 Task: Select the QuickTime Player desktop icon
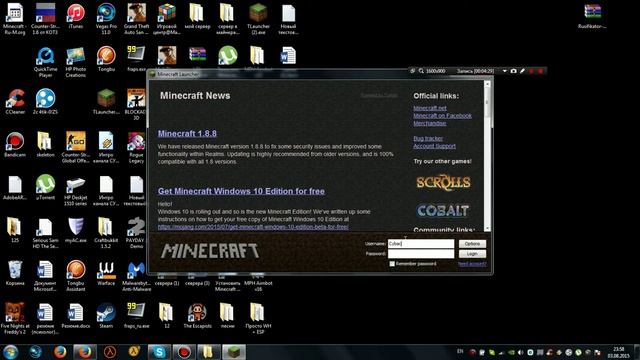pos(45,62)
